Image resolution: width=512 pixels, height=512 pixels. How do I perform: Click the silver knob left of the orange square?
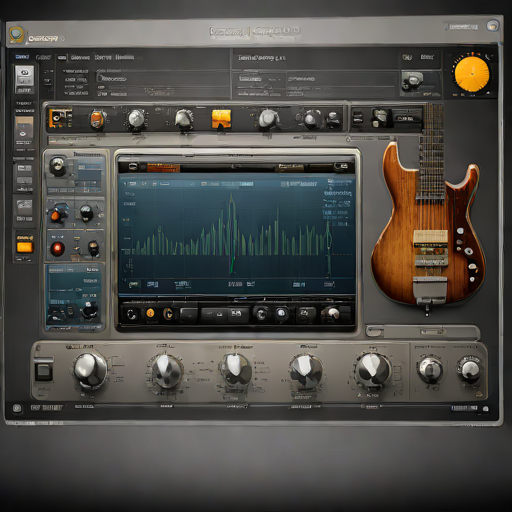point(184,119)
